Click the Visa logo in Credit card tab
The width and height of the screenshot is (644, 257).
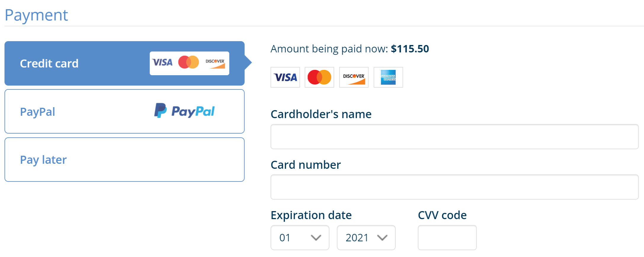[162, 62]
